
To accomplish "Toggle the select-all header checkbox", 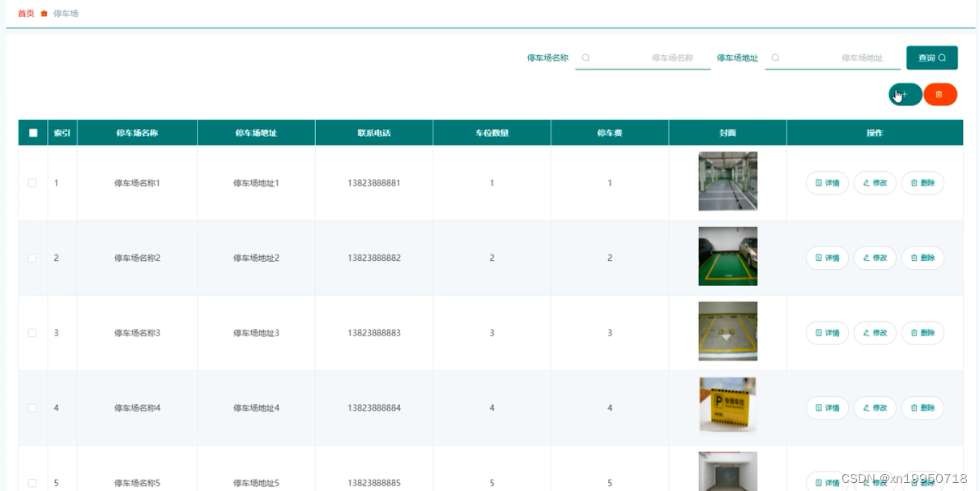I will coord(33,133).
